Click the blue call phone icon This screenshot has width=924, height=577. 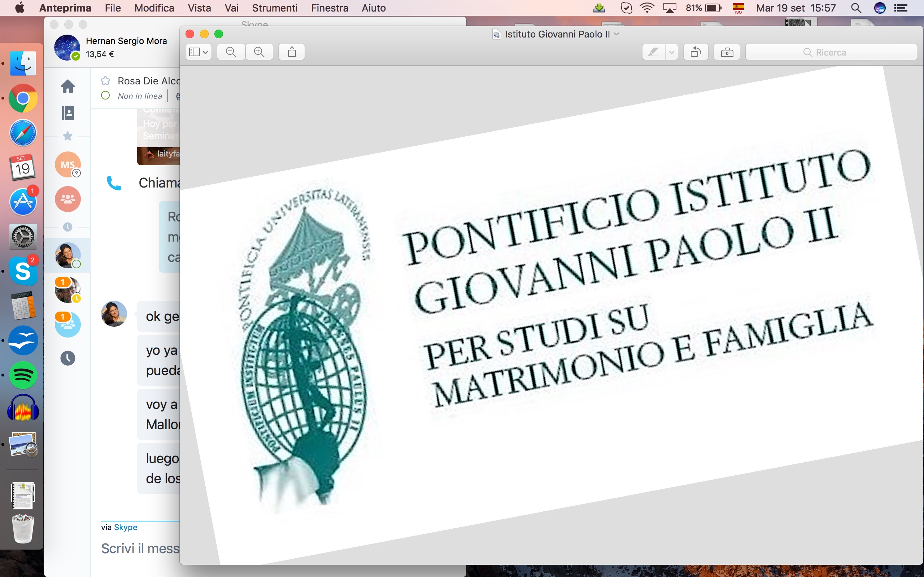tap(114, 183)
